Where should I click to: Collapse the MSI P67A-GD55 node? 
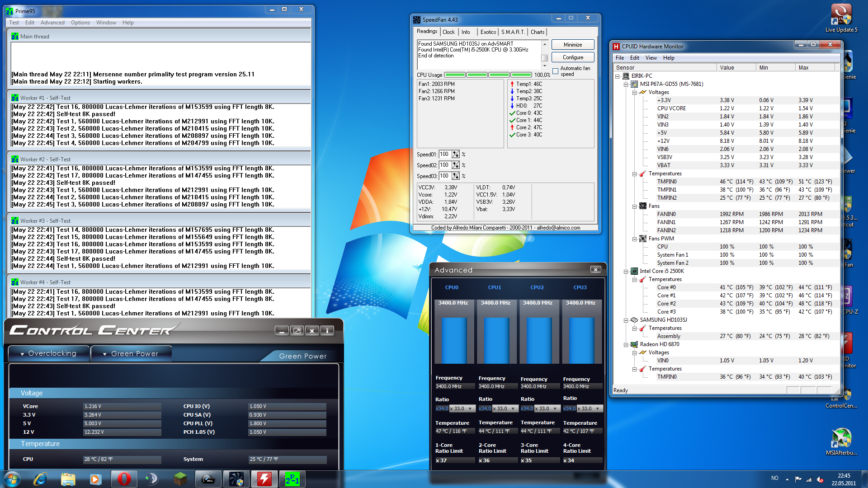[x=626, y=84]
